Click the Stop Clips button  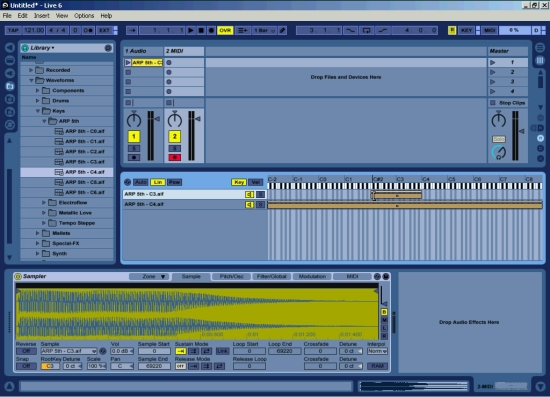coord(508,103)
